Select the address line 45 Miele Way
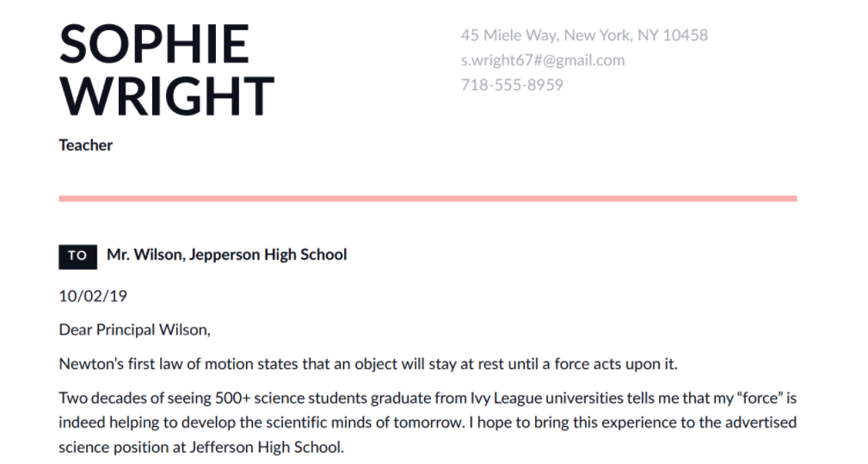Viewport: 868px width, 464px height. (x=583, y=35)
